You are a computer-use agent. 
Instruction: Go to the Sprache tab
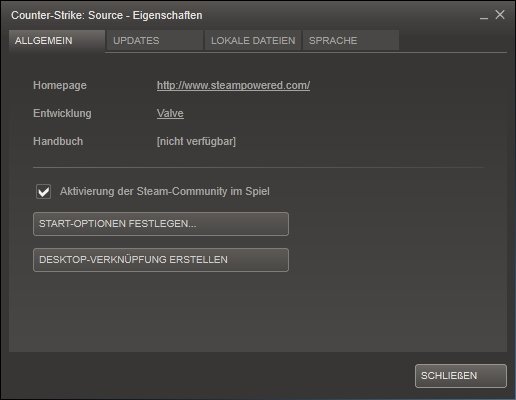(351, 41)
